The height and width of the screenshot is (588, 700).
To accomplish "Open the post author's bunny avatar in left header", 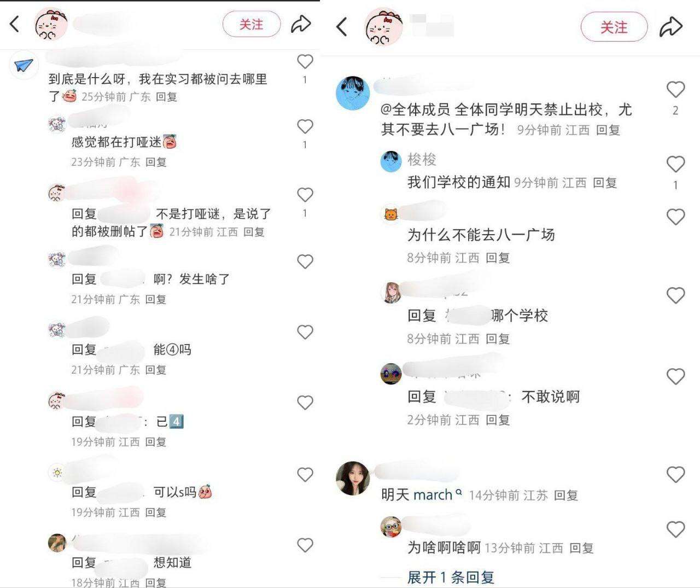I will click(51, 24).
